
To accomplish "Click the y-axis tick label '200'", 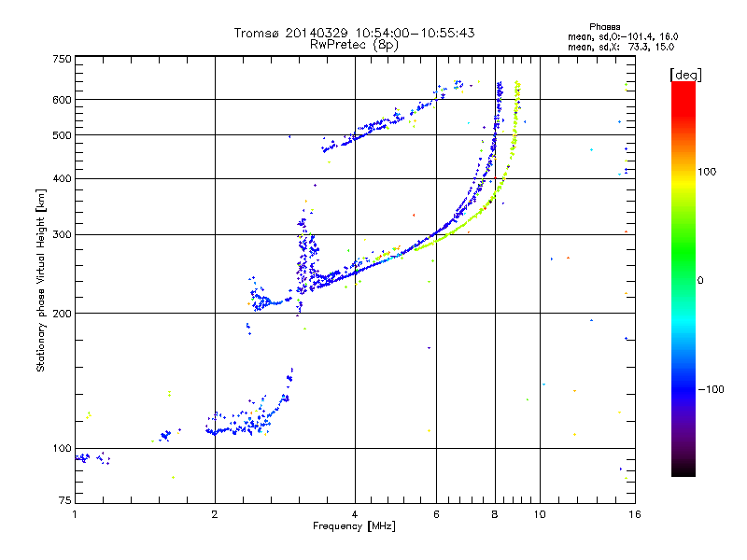I will 62,314.
